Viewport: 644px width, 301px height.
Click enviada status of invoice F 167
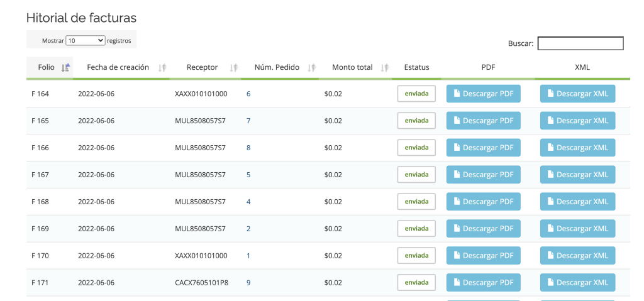click(416, 175)
